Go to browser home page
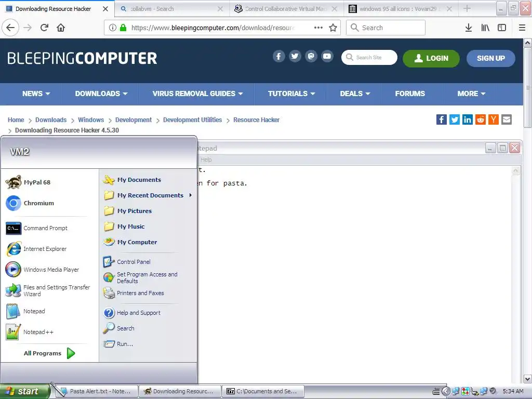 click(x=61, y=28)
